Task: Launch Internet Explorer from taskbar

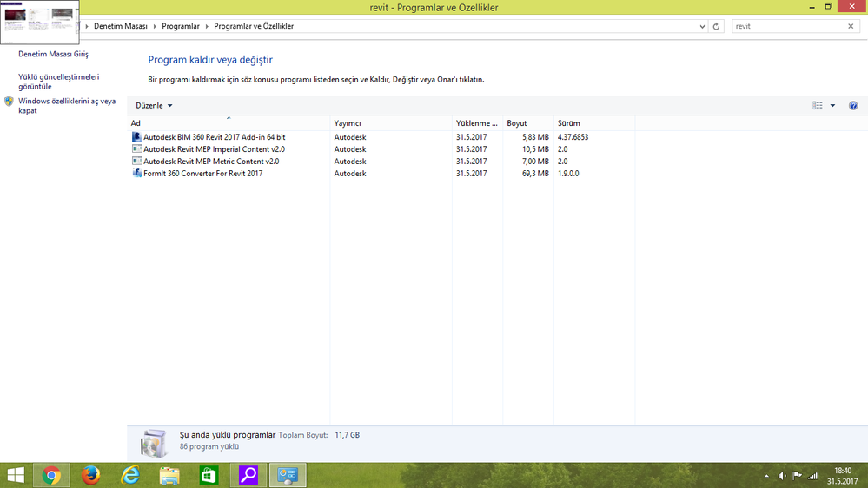Action: (130, 475)
